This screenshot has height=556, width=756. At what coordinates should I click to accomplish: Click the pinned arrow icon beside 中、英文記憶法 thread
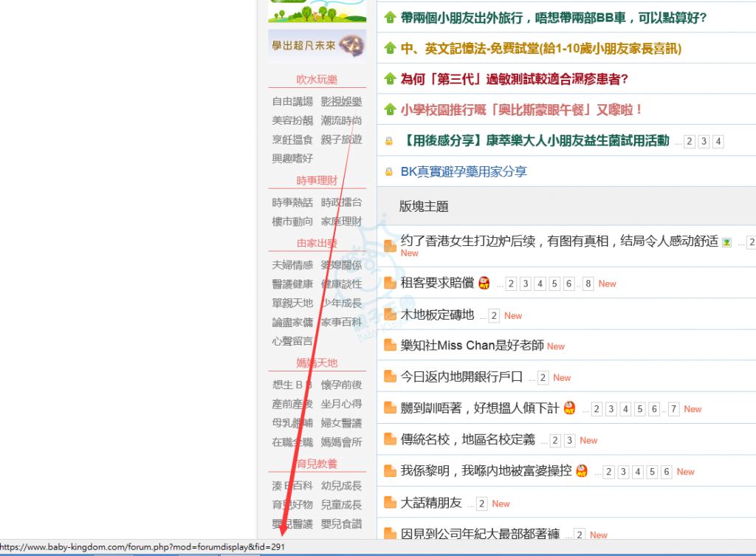390,49
